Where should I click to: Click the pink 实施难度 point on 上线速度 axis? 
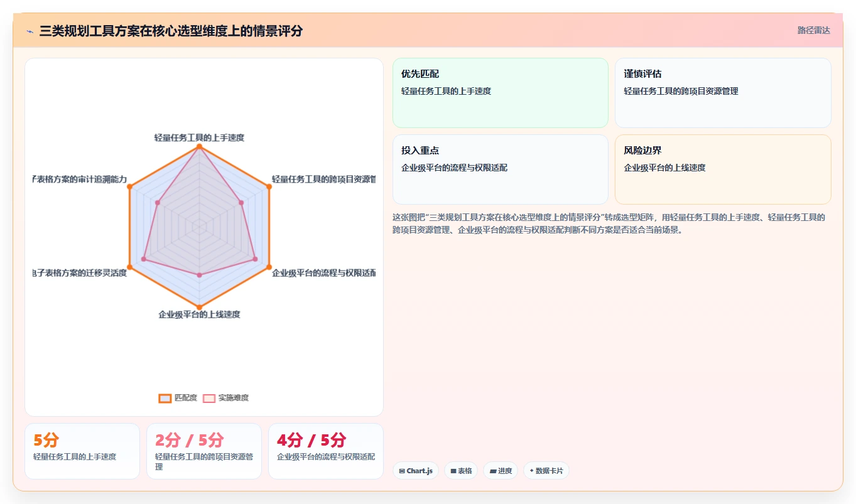pos(199,275)
